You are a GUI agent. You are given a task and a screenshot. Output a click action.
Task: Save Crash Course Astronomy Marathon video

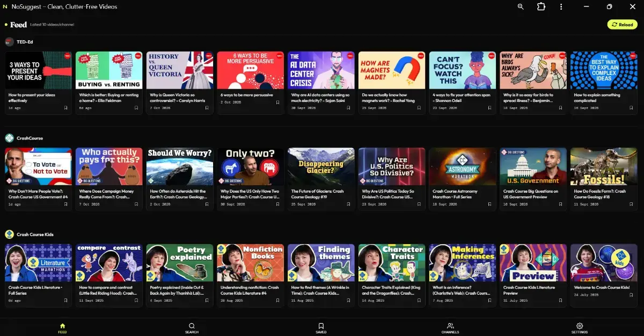tap(490, 204)
